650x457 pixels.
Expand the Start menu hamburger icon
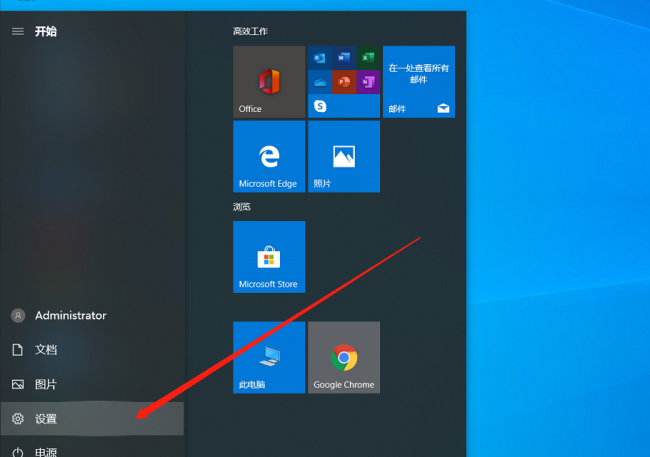[x=18, y=32]
